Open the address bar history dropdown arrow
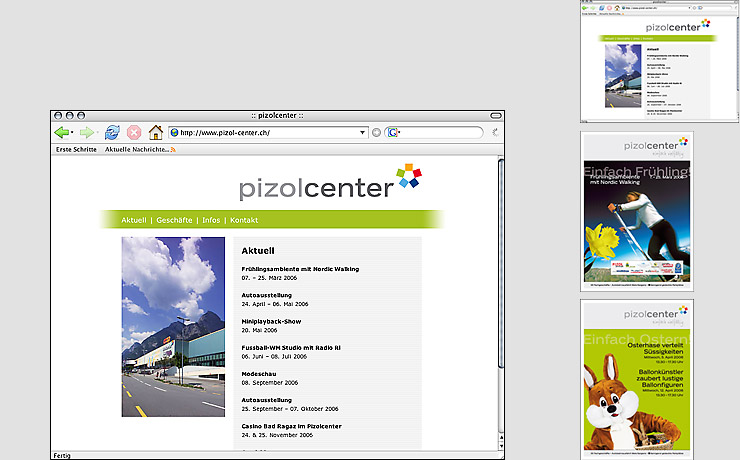This screenshot has width=740, height=460. tap(362, 133)
